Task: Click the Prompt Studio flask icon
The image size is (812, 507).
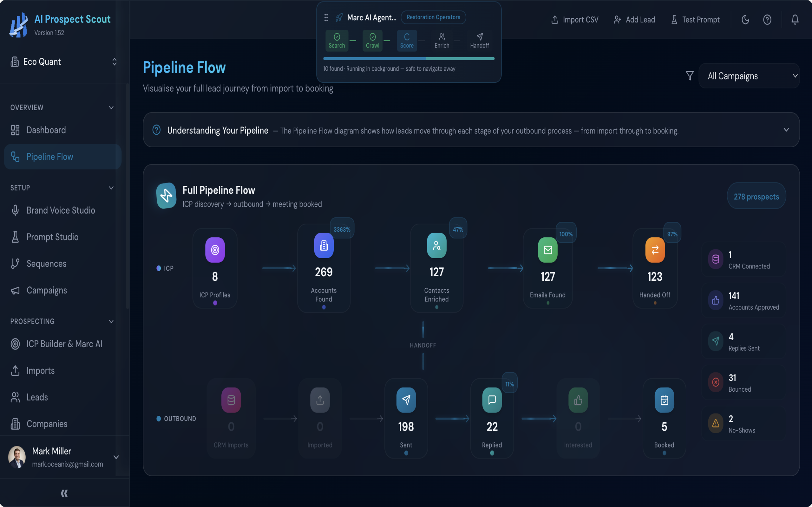Action: click(15, 237)
